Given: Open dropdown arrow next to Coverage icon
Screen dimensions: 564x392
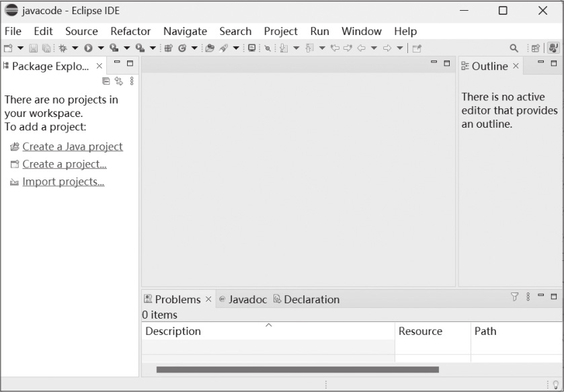Looking at the screenshot, I should coord(126,48).
